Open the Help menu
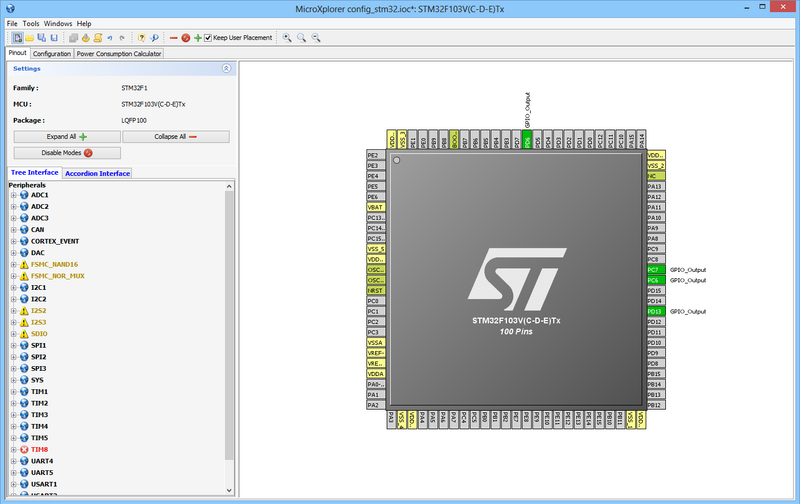 click(x=84, y=23)
